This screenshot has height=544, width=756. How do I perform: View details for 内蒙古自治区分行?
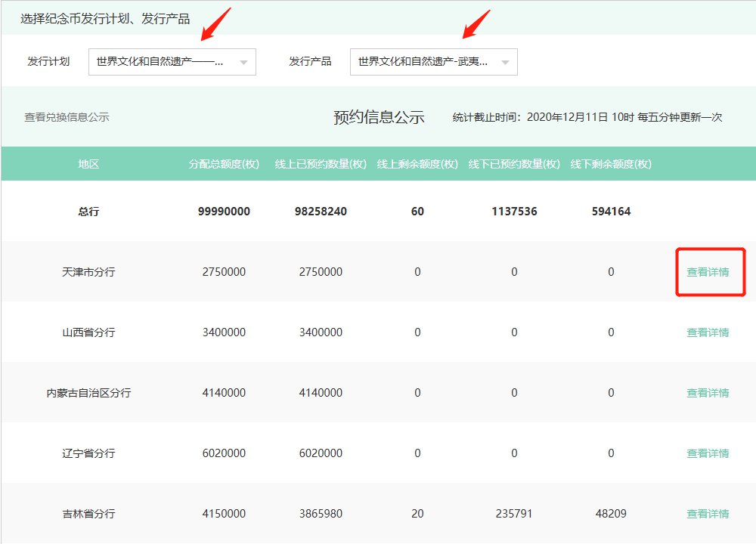coord(708,393)
